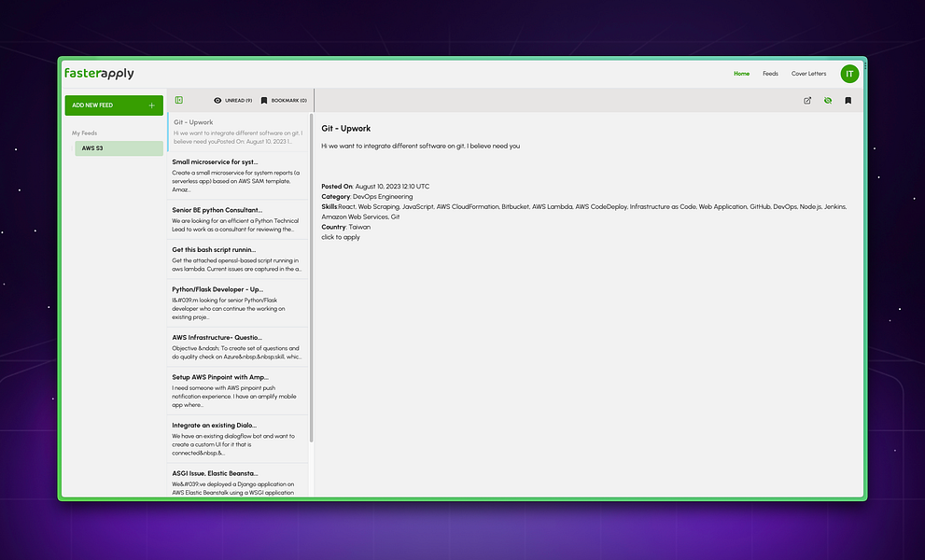Open 'Get this bash script runnin...' listing
The width and height of the screenshot is (925, 560).
[x=238, y=259]
